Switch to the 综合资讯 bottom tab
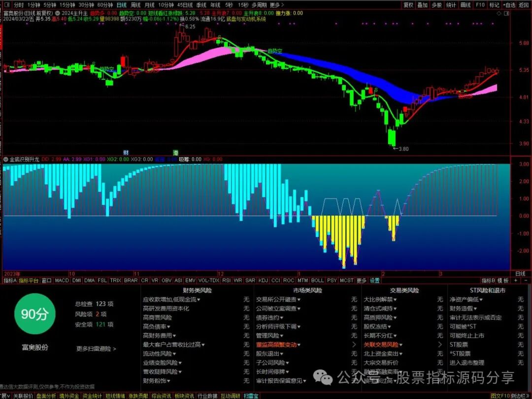The image size is (532, 399). pyautogui.click(x=161, y=396)
